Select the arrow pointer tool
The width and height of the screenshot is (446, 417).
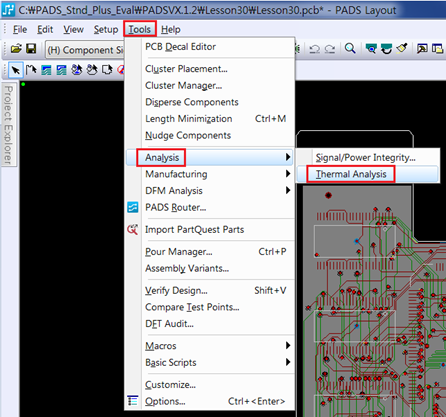(16, 70)
